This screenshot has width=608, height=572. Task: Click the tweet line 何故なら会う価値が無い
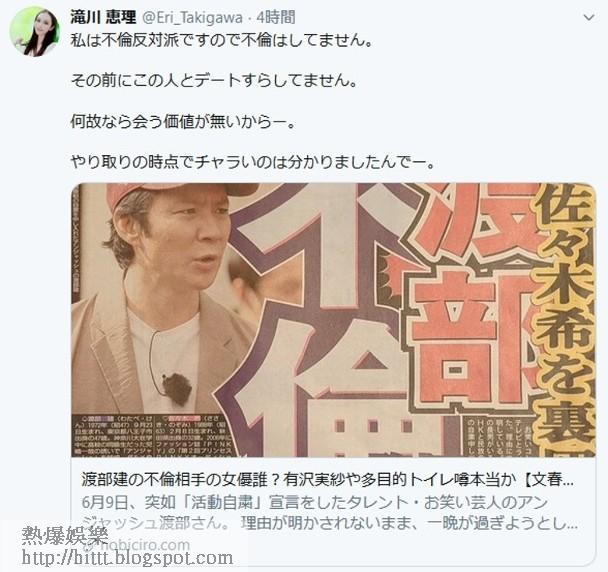click(183, 122)
